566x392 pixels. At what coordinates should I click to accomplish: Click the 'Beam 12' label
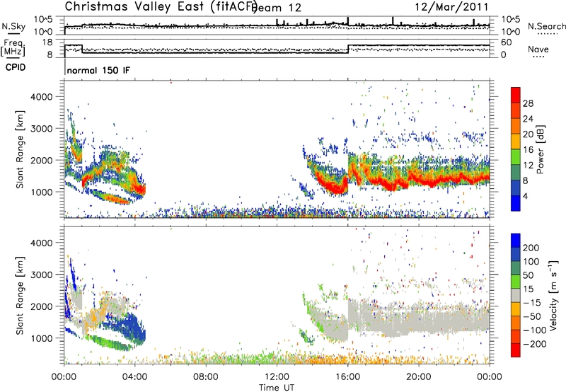(x=277, y=8)
